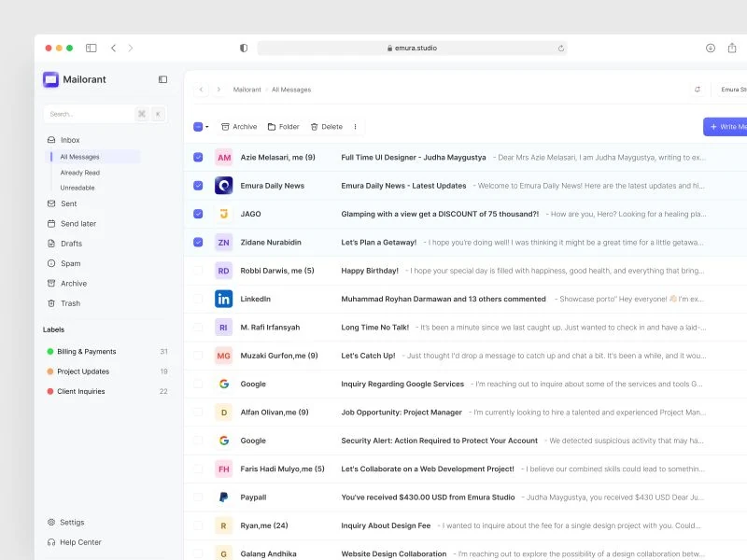
Task: Refresh the message list
Action: point(698,90)
